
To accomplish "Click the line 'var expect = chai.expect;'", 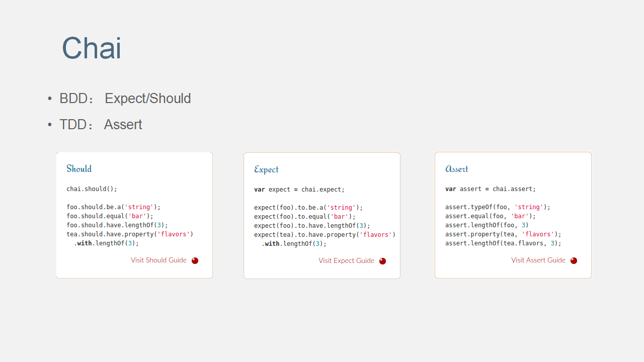I will coord(299,190).
